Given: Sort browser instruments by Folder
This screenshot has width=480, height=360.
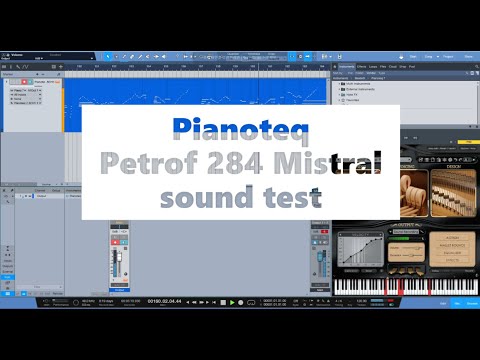Looking at the screenshot, I should tap(359, 73).
